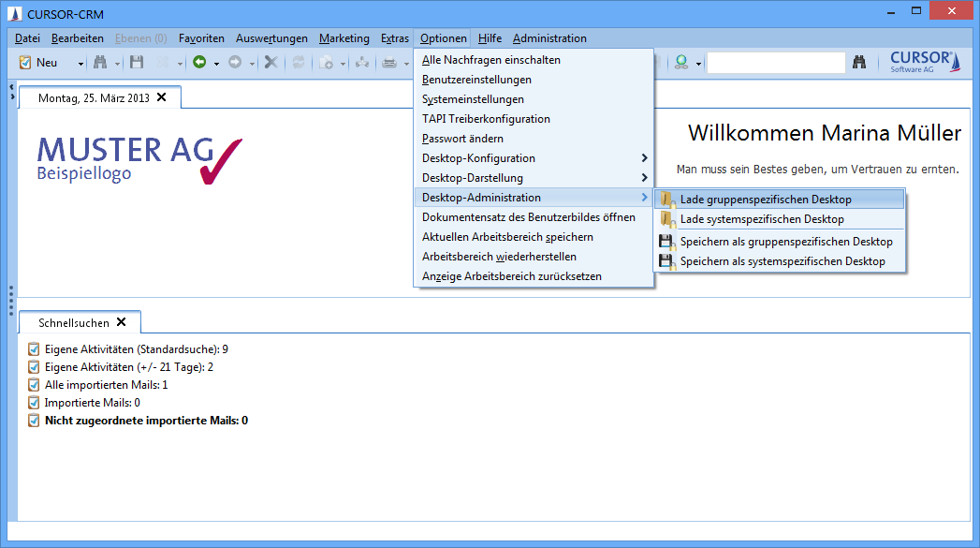The width and height of the screenshot is (980, 548).
Task: Click the folder icon of Lade systemspezifischen Desktop
Action: point(666,219)
